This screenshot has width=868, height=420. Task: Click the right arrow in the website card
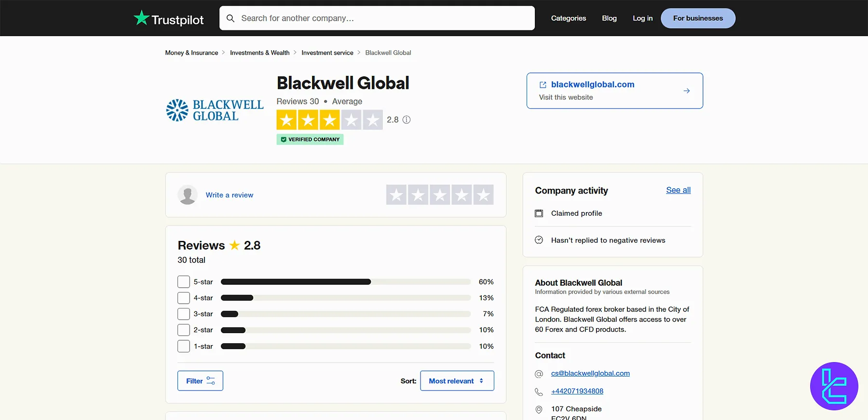687,91
